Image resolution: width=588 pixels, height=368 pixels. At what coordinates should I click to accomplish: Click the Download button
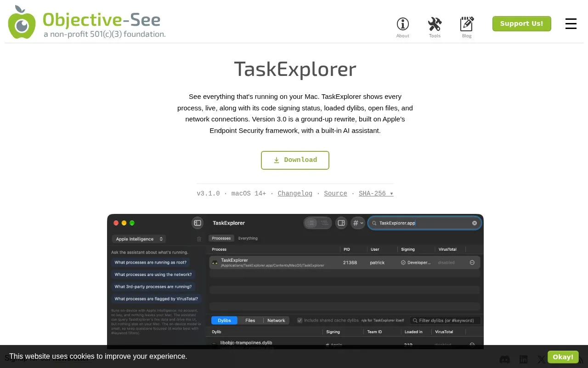295,160
